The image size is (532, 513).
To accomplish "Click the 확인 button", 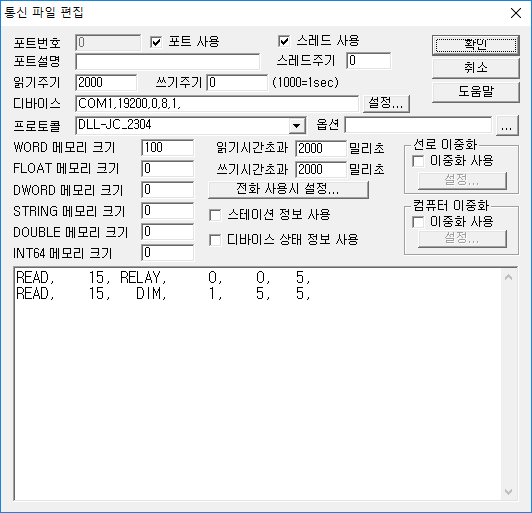I will tap(476, 45).
